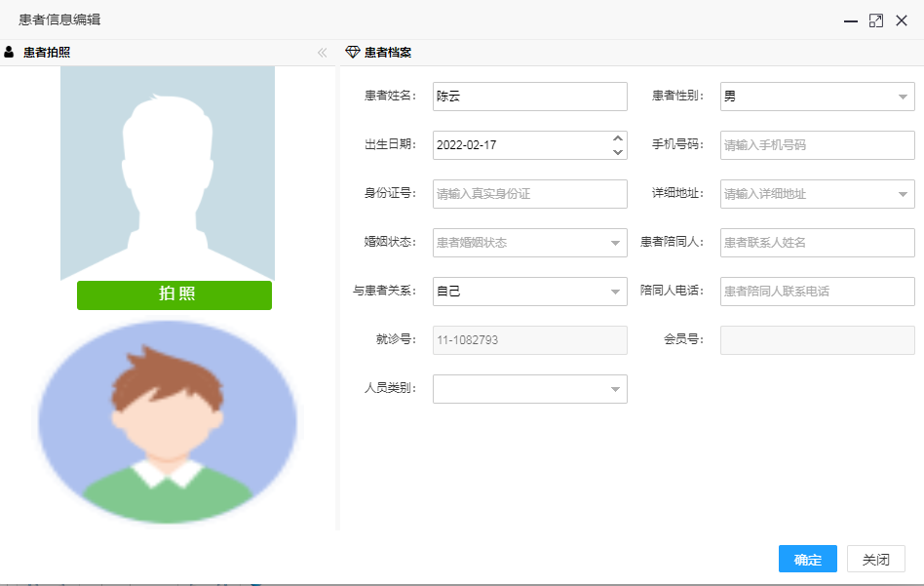
Task: Click the 手机号码 input field
Action: [818, 145]
